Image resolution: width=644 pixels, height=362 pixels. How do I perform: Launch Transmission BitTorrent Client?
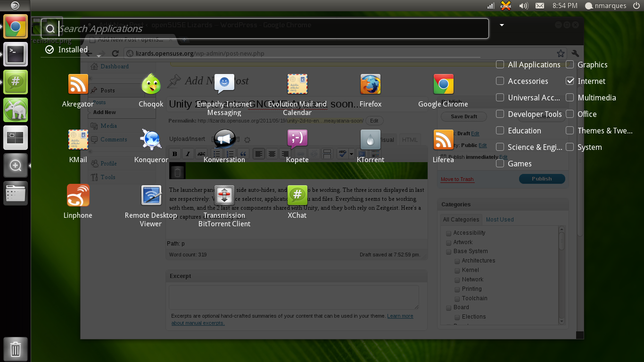224,206
